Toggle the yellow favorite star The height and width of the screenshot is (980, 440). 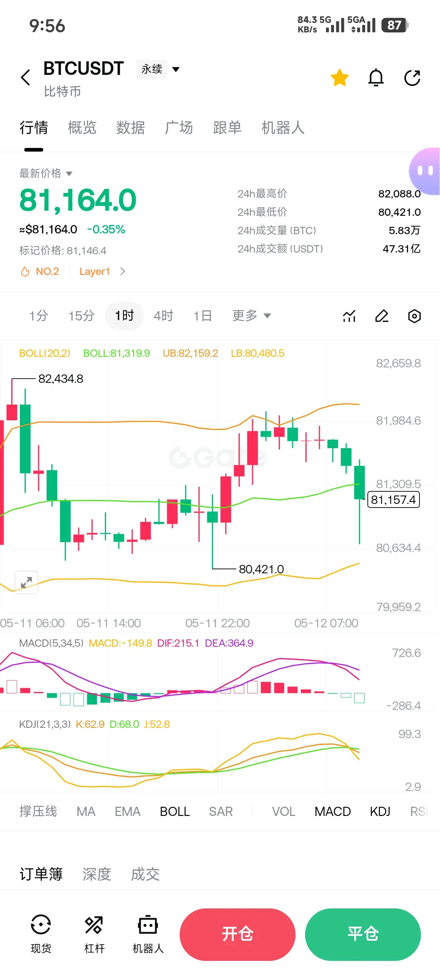pyautogui.click(x=339, y=77)
